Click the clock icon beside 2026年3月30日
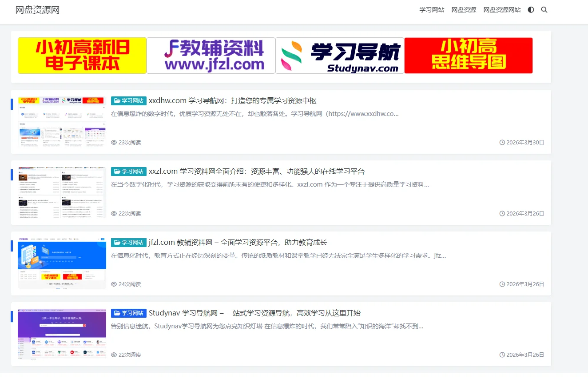The height and width of the screenshot is (383, 588). 502,142
